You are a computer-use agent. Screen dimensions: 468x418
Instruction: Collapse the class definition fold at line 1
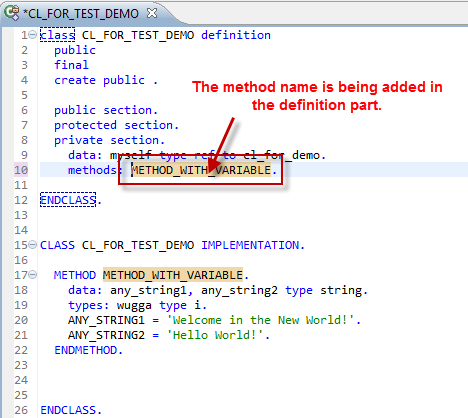pos(32,34)
